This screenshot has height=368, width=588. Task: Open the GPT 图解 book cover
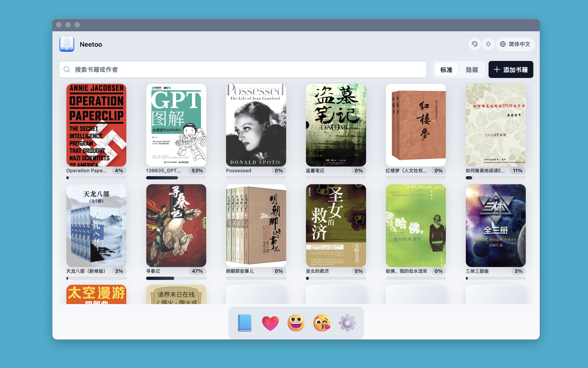point(176,125)
